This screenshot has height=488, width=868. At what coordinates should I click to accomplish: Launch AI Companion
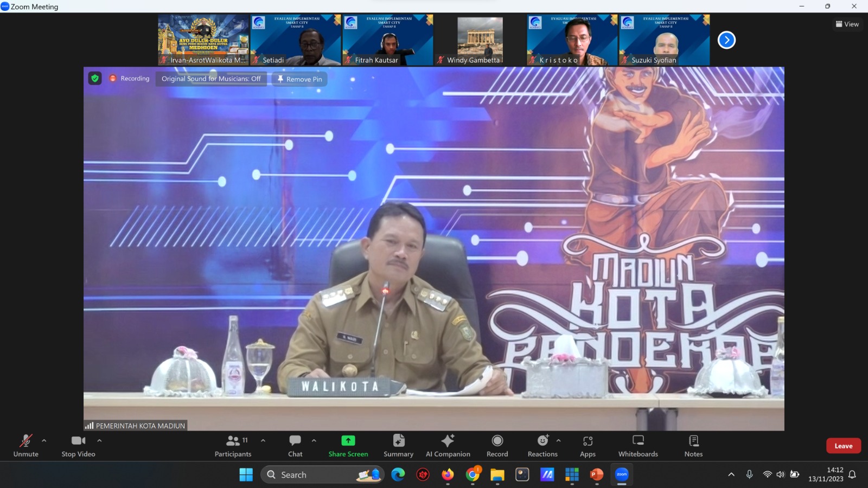448,446
